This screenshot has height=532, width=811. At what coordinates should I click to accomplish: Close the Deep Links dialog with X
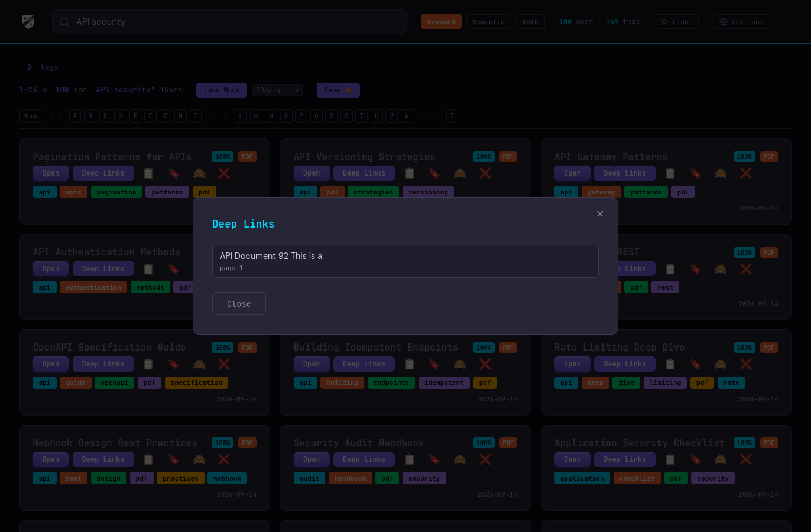tap(600, 214)
